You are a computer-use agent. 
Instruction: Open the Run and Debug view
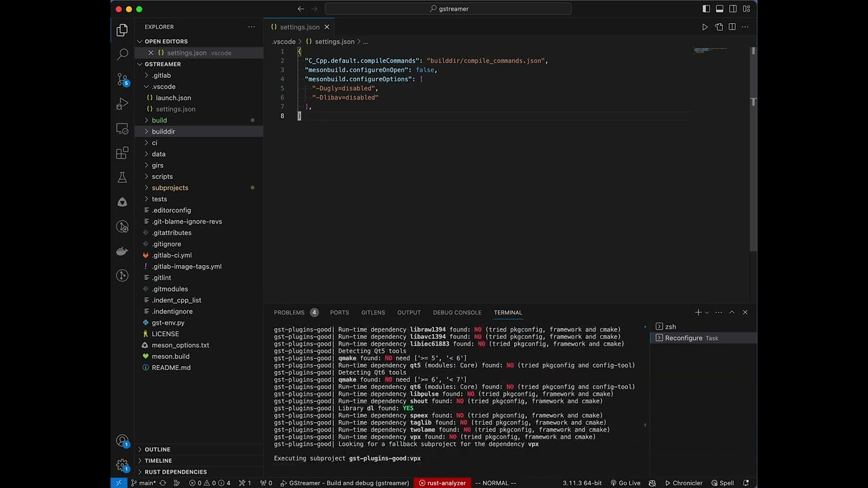tap(122, 104)
